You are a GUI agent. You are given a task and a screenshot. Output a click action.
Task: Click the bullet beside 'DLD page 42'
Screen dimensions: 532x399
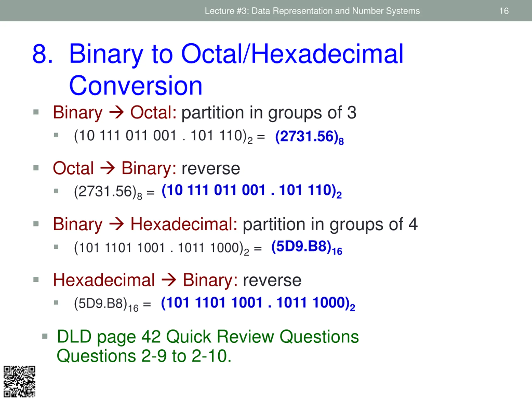click(x=45, y=336)
